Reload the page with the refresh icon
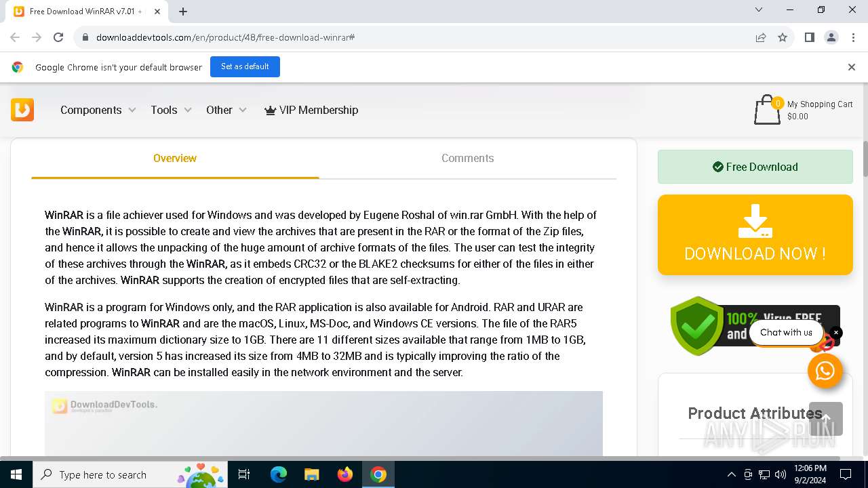This screenshot has height=488, width=868. (58, 37)
